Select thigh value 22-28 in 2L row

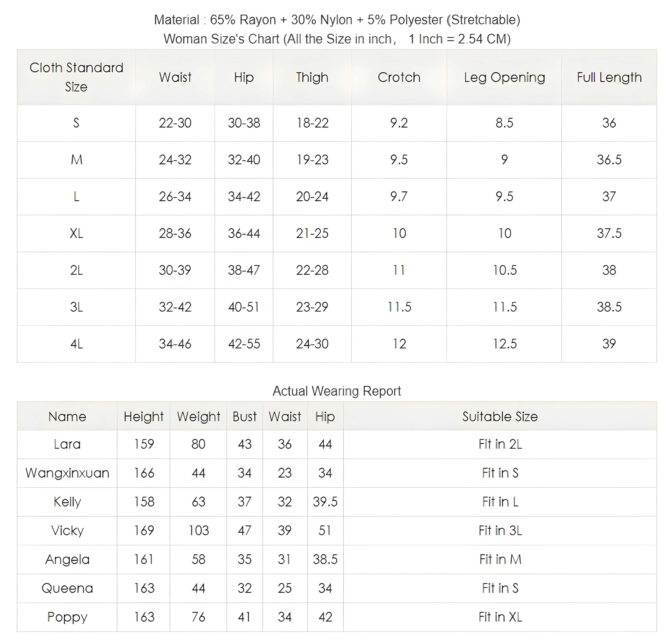[312, 270]
